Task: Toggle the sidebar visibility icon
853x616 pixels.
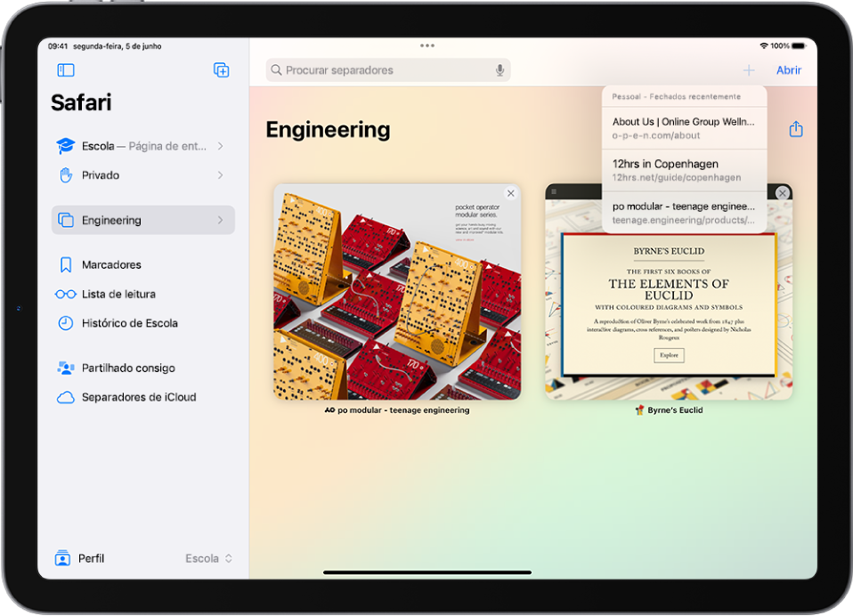Action: click(x=64, y=70)
